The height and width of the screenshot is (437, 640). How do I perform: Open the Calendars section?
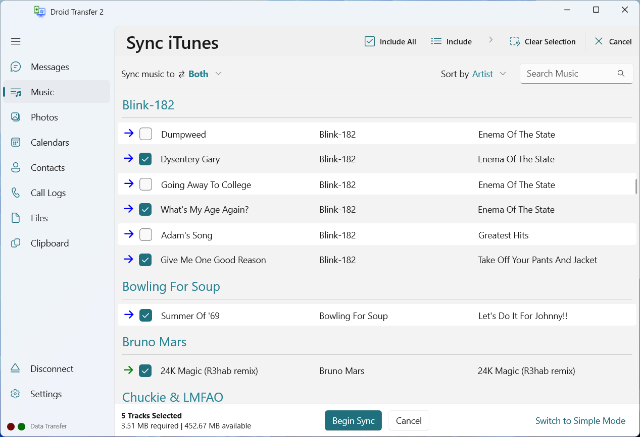(56, 142)
